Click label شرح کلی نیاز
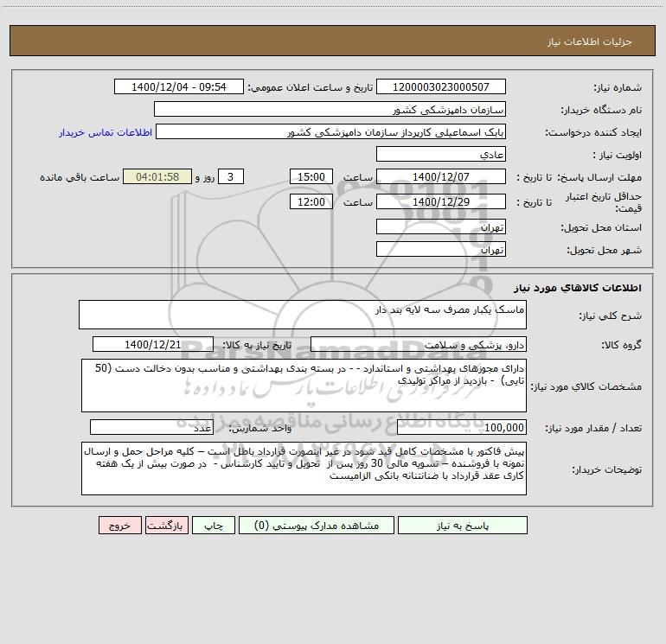 point(611,316)
